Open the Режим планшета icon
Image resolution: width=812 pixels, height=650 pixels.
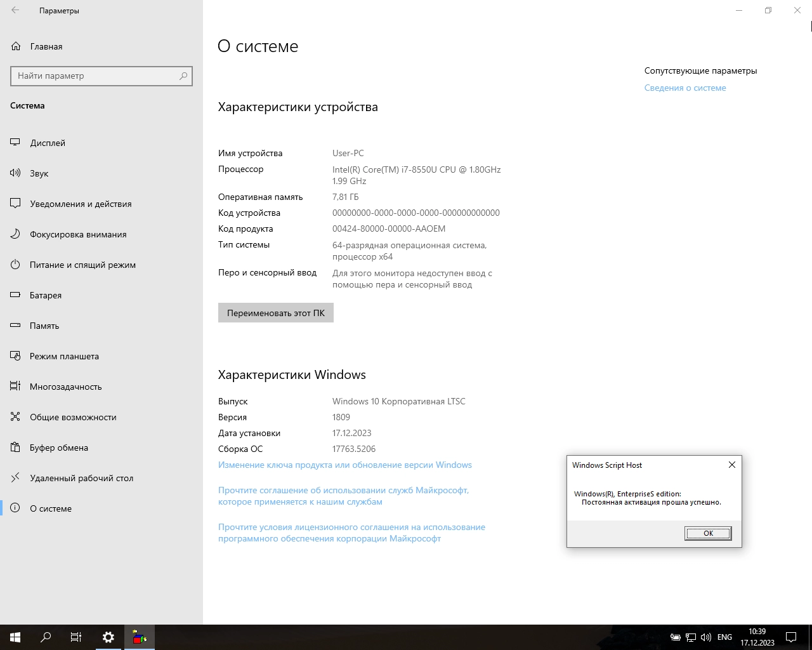click(15, 356)
